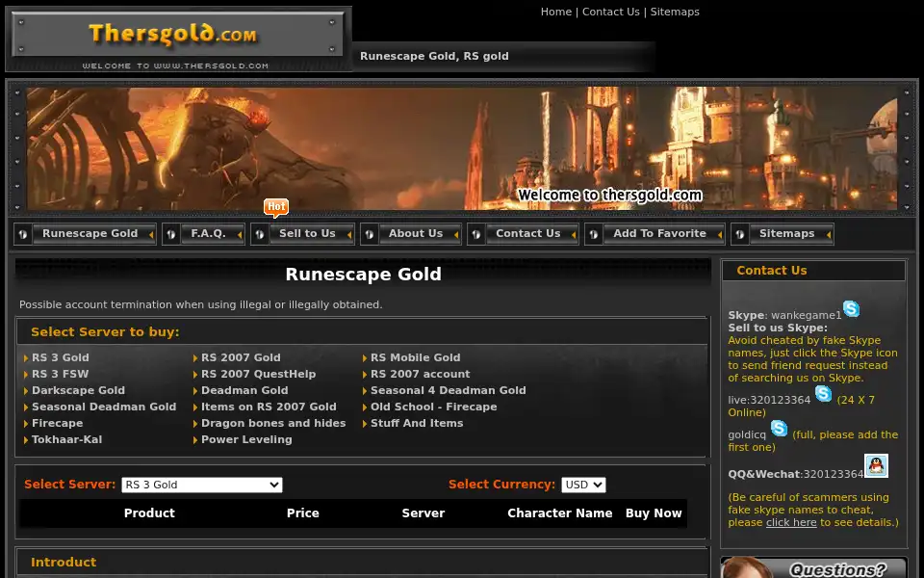This screenshot has height=578, width=924.
Task: Click the top Sitemaps header link
Action: (675, 12)
